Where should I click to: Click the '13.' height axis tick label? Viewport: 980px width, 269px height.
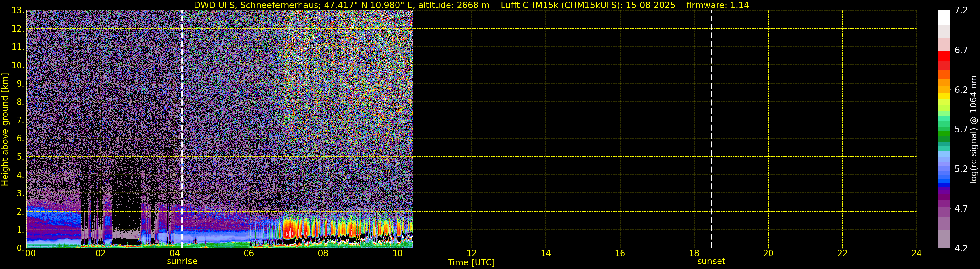[18, 10]
